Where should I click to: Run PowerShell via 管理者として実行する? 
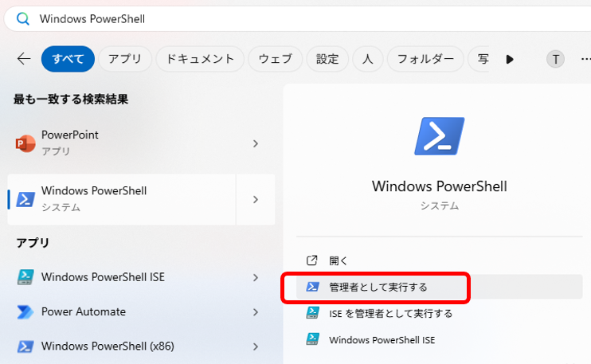click(x=440, y=287)
